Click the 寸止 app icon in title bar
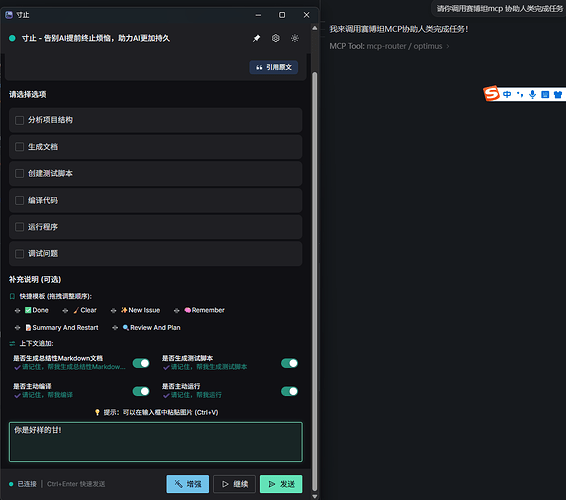The height and width of the screenshot is (500, 566). (x=9, y=15)
